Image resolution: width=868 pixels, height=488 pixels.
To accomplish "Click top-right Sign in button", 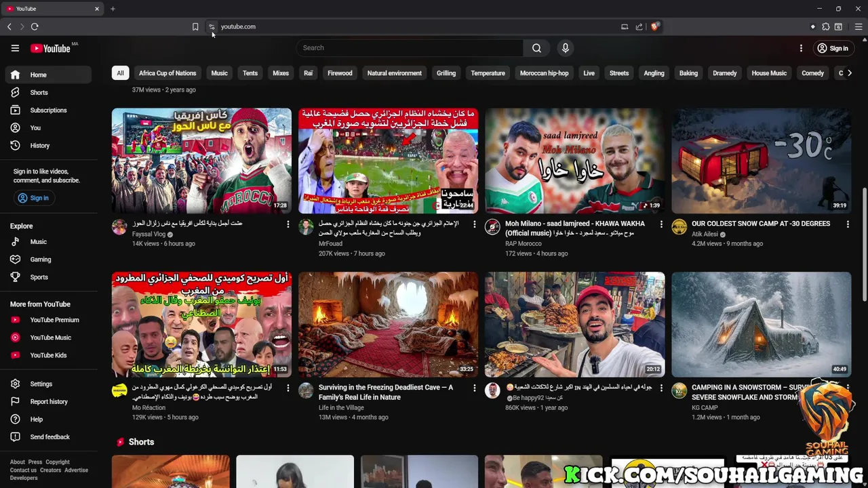I will click(x=832, y=48).
